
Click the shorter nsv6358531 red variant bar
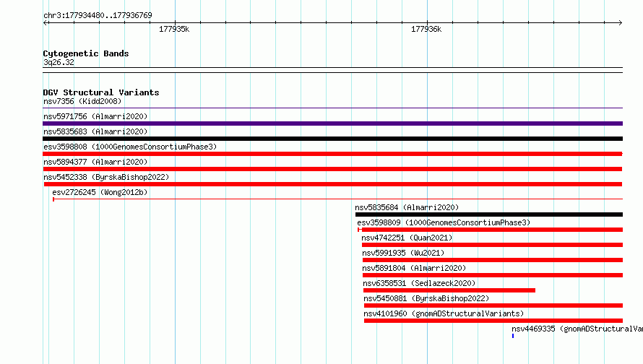click(x=449, y=290)
